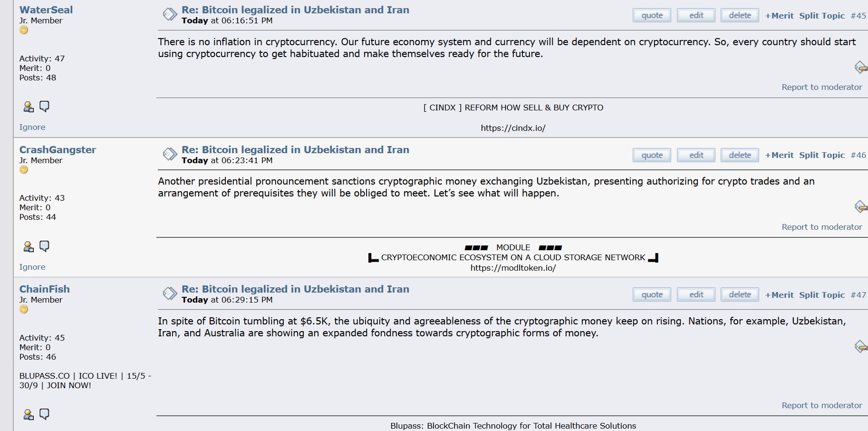Send personal message to WaterSeal via bubble icon
Screen dimensions: 868x431
tap(44, 107)
